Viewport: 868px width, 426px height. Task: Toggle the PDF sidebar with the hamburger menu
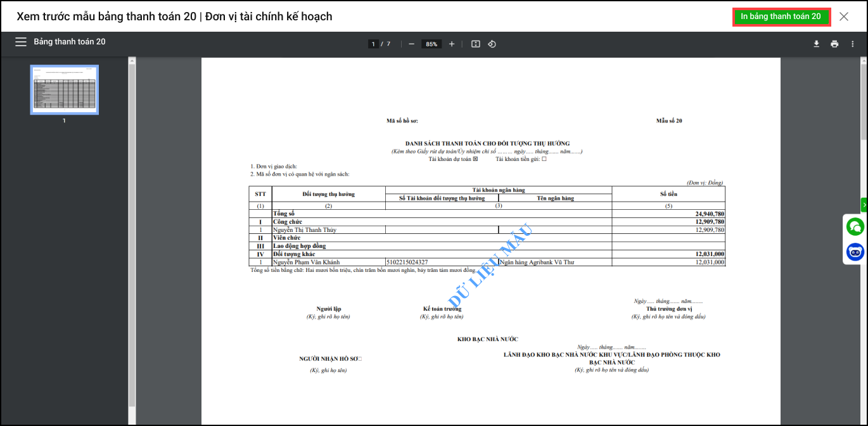click(x=21, y=42)
